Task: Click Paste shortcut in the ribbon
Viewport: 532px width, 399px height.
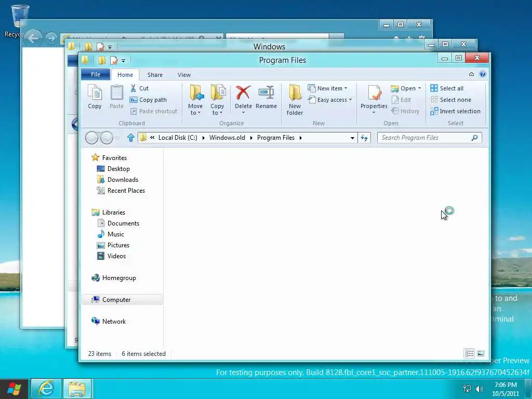Action: [154, 111]
